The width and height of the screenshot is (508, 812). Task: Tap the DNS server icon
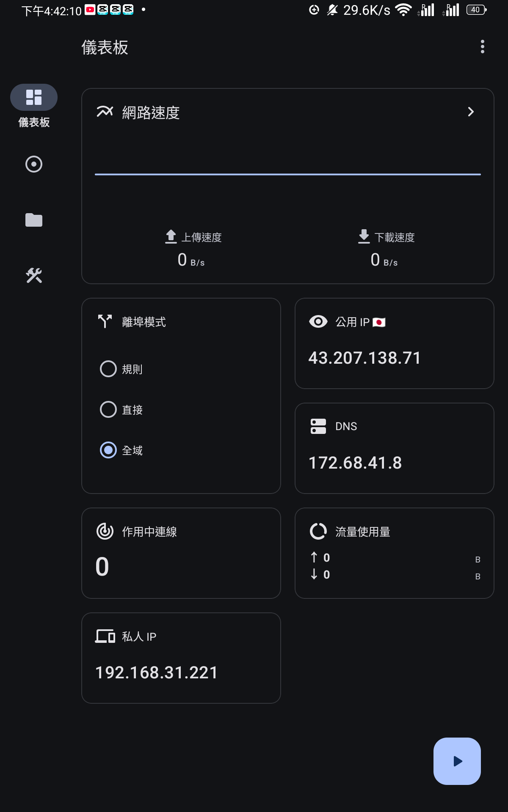coord(318,426)
